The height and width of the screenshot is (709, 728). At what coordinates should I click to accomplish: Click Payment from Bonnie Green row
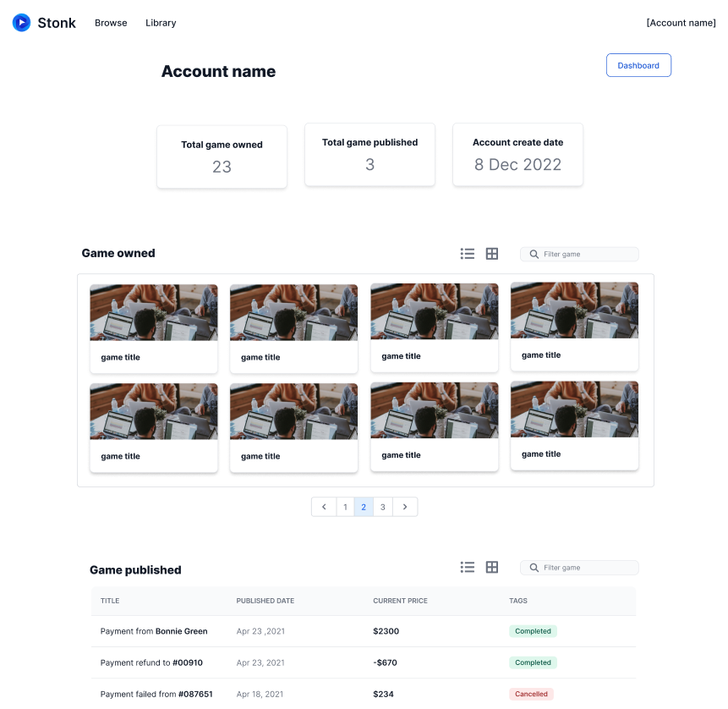(x=154, y=631)
